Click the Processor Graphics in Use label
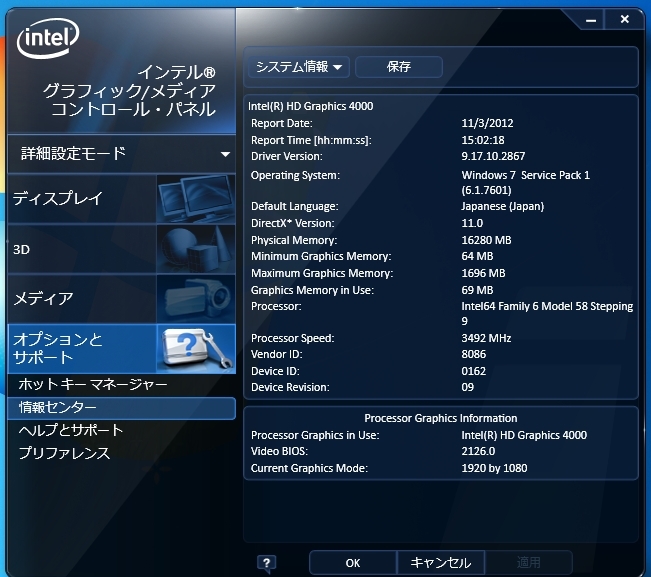The image size is (651, 577). tap(315, 435)
